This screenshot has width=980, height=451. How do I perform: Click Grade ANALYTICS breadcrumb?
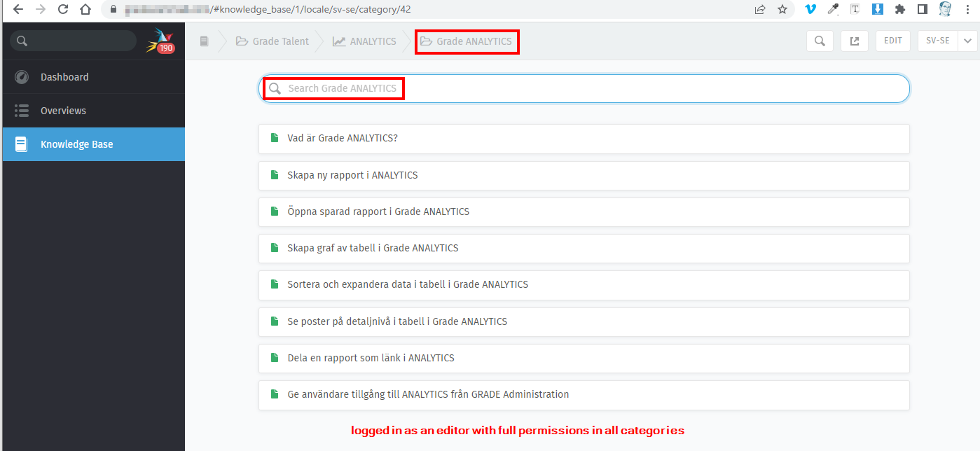pyautogui.click(x=466, y=41)
